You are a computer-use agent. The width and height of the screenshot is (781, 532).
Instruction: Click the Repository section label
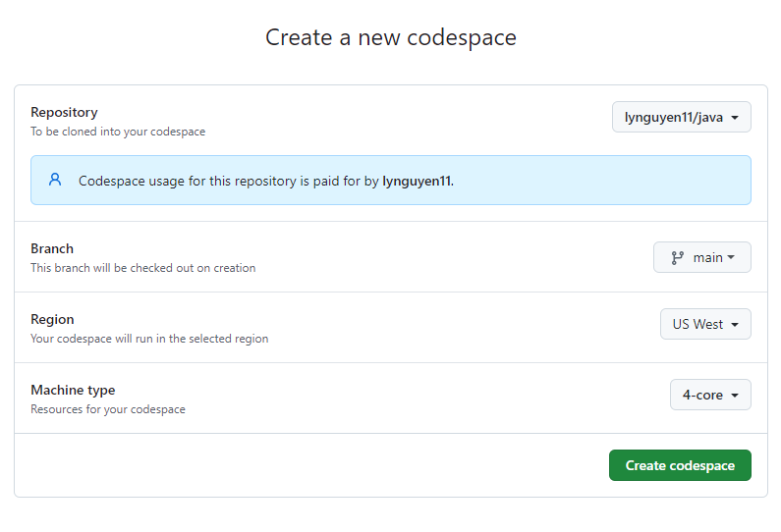click(64, 113)
